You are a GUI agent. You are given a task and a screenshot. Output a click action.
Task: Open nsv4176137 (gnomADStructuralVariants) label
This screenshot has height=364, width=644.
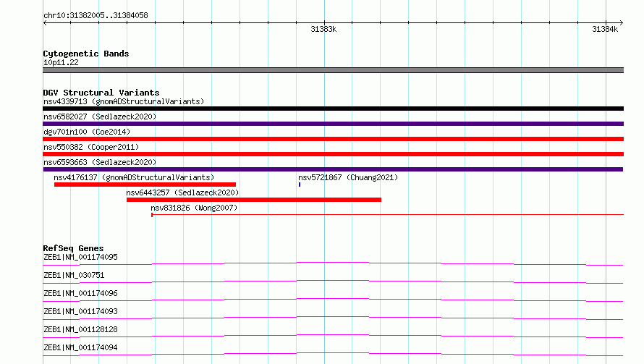[x=134, y=177]
